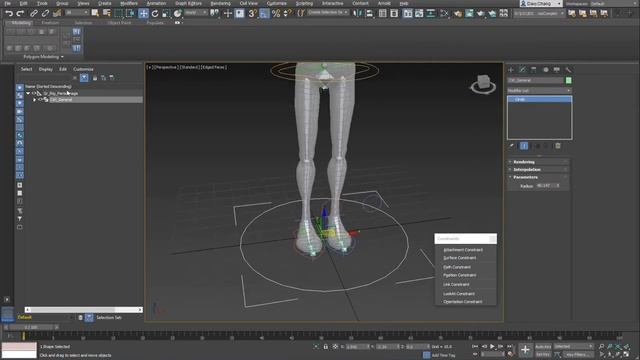Click the Add Time Tag label
This screenshot has width=640, height=360.
click(x=443, y=355)
